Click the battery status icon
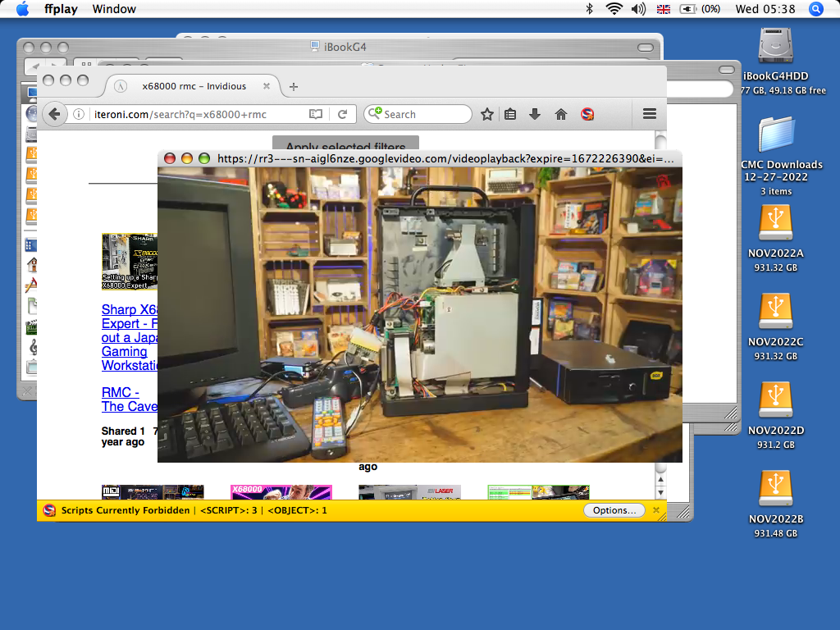840x630 pixels. click(x=688, y=9)
